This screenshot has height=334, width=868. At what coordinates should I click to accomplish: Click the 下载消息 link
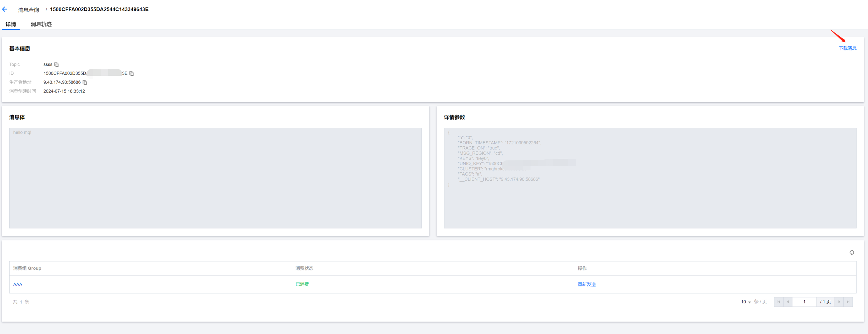point(847,48)
